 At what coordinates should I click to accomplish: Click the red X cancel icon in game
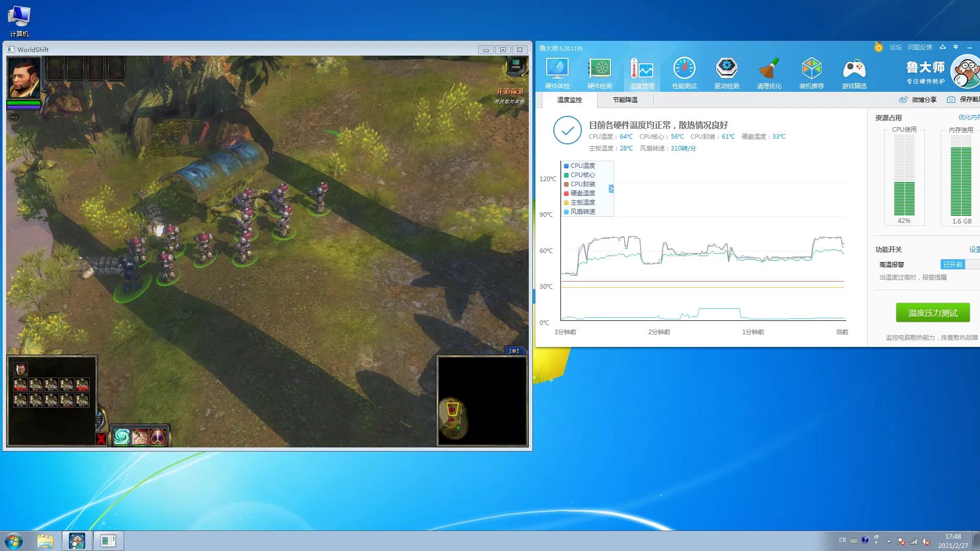pos(101,439)
